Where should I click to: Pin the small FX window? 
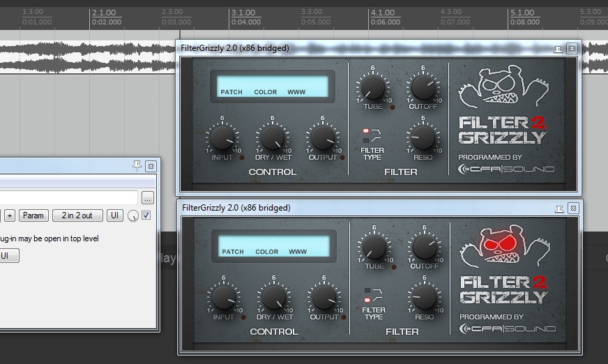coord(137,165)
